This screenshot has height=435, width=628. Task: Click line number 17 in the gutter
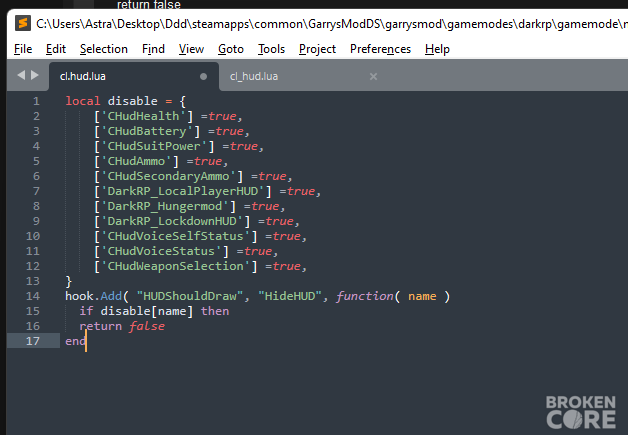click(x=33, y=341)
